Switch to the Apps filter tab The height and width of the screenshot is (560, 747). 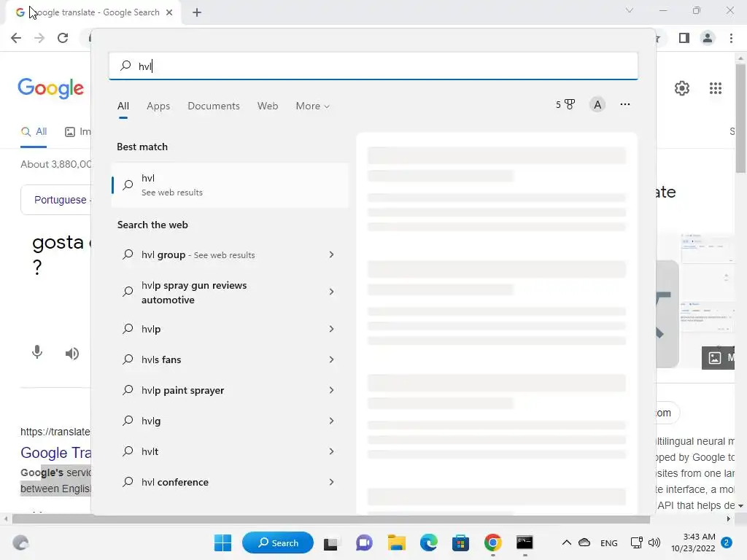click(158, 106)
